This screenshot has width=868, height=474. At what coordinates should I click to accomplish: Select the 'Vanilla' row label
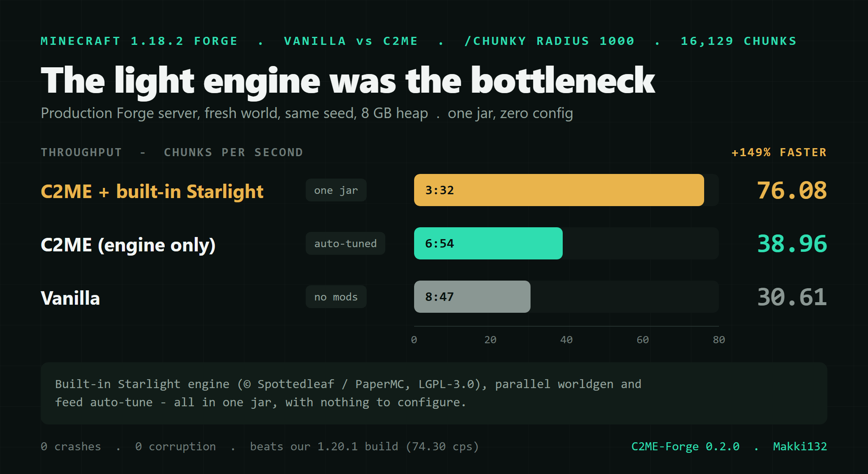70,298
